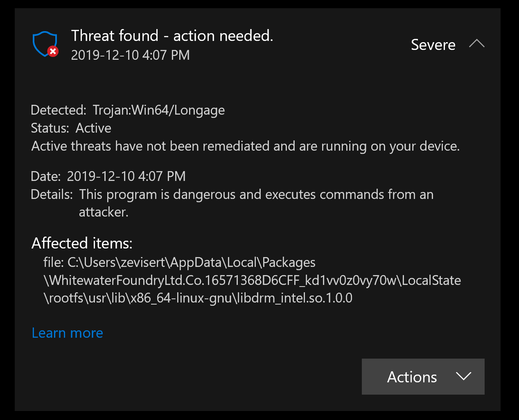
Task: Click the 'This program is dangerous' details text
Action: coord(256,194)
